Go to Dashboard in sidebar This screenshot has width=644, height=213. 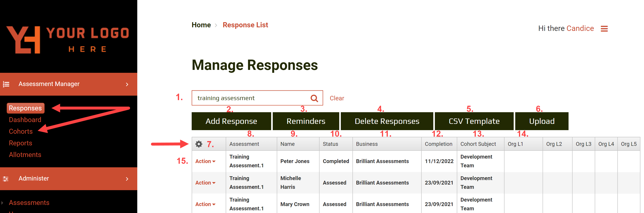pos(25,120)
